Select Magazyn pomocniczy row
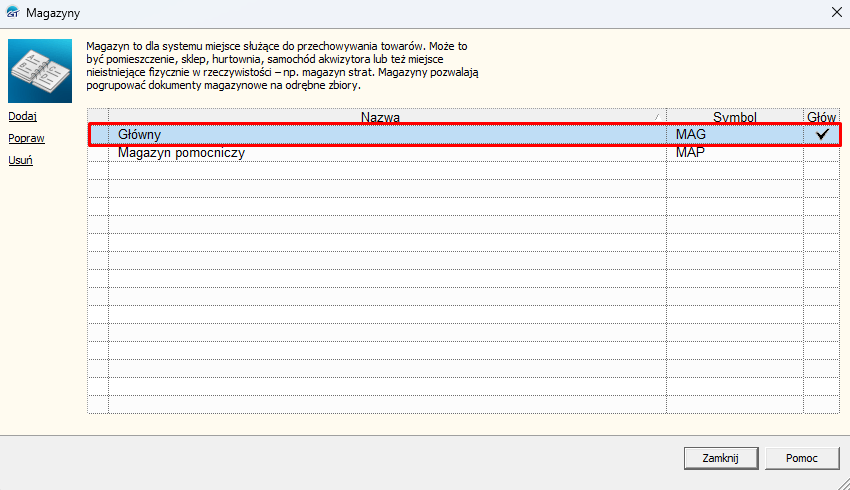The image size is (850, 490). click(181, 153)
